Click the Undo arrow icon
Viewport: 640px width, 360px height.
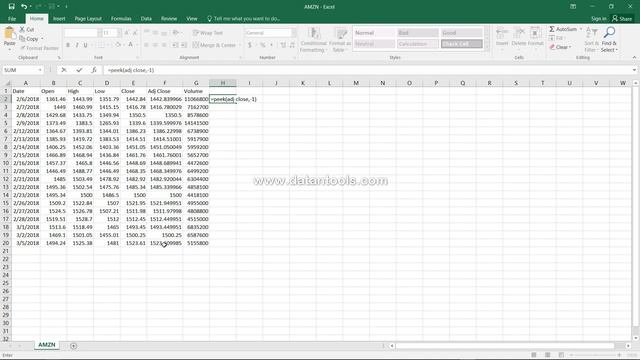pos(24,7)
